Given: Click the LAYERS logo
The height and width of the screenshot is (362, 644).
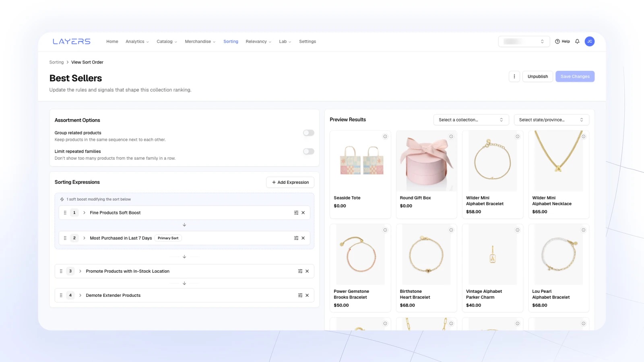Looking at the screenshot, I should coord(71,41).
